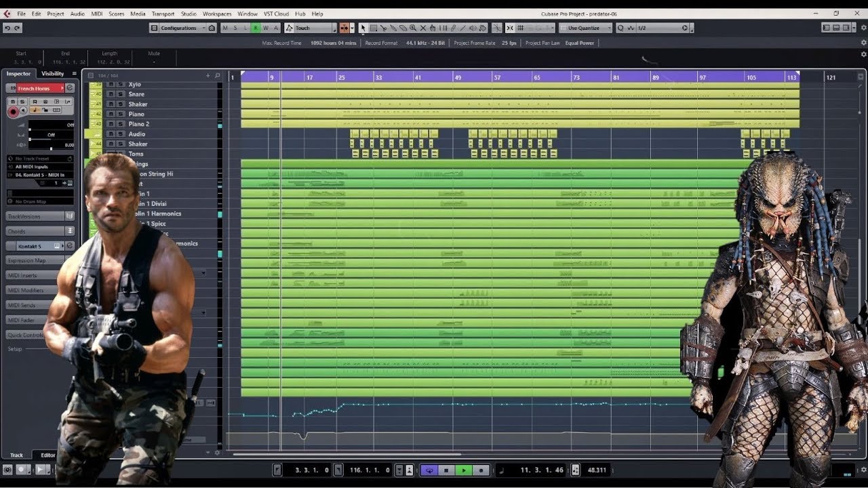
Task: Click bar 57 on the timeline ruler
Action: coord(497,77)
